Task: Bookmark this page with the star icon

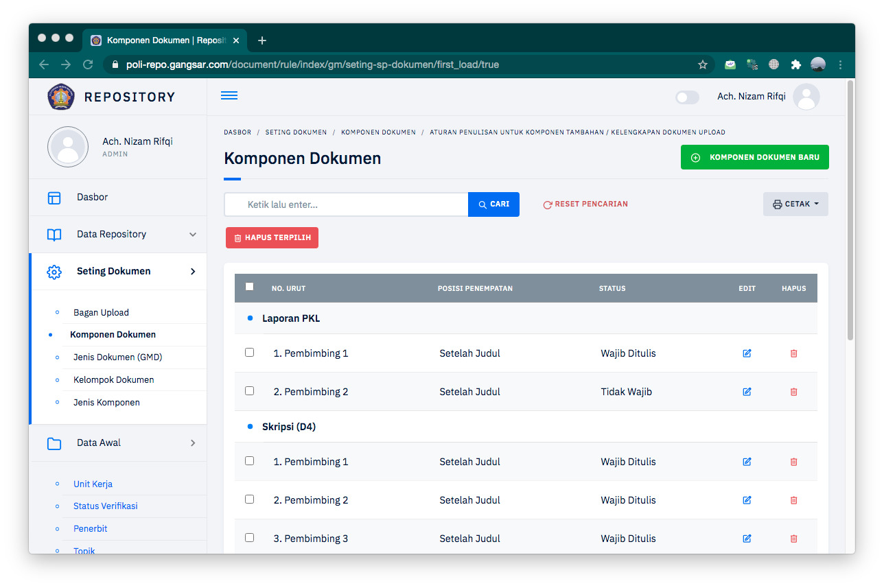Action: click(702, 64)
